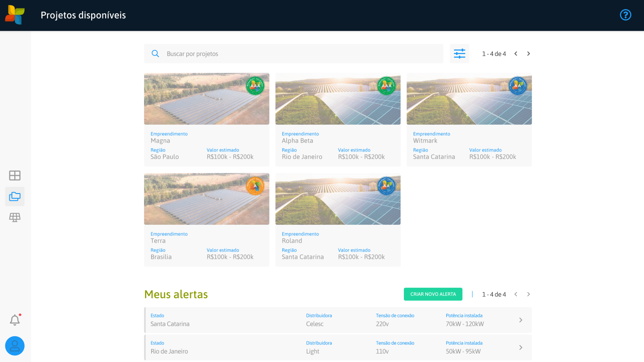This screenshot has height=362, width=644.
Task: Select the Roland project card
Action: tap(338, 245)
